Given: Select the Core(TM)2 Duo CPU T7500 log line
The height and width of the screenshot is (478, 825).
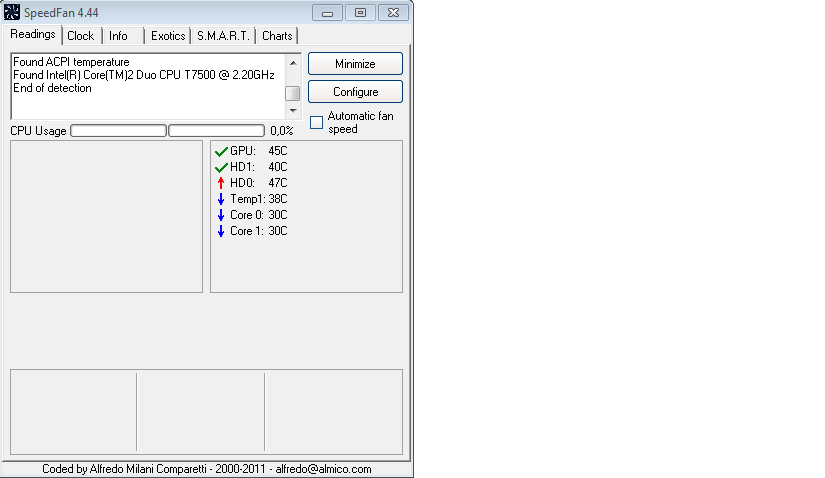Looking at the screenshot, I should coord(144,75).
